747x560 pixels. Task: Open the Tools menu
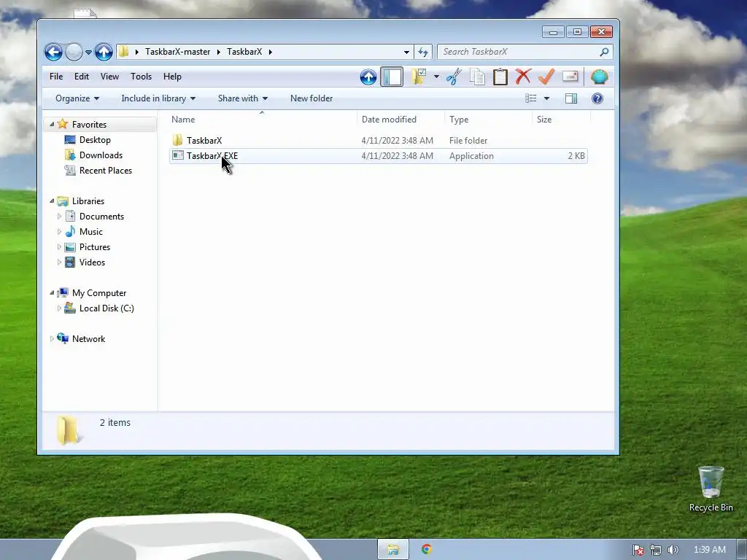click(141, 77)
